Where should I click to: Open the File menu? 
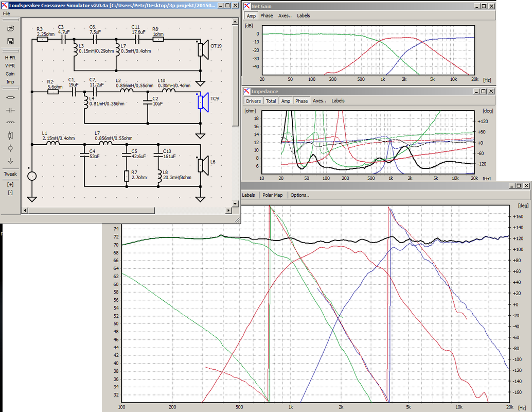(7, 13)
